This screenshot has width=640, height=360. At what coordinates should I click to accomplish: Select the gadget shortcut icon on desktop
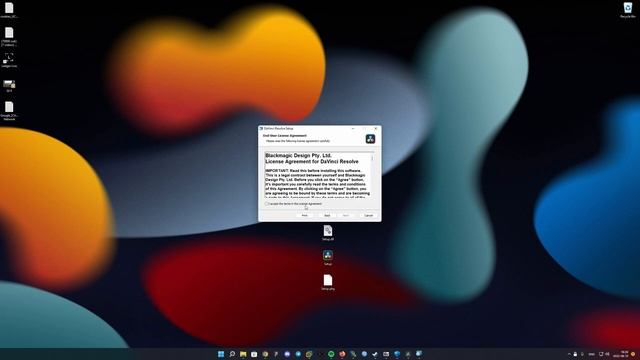pyautogui.click(x=9, y=60)
